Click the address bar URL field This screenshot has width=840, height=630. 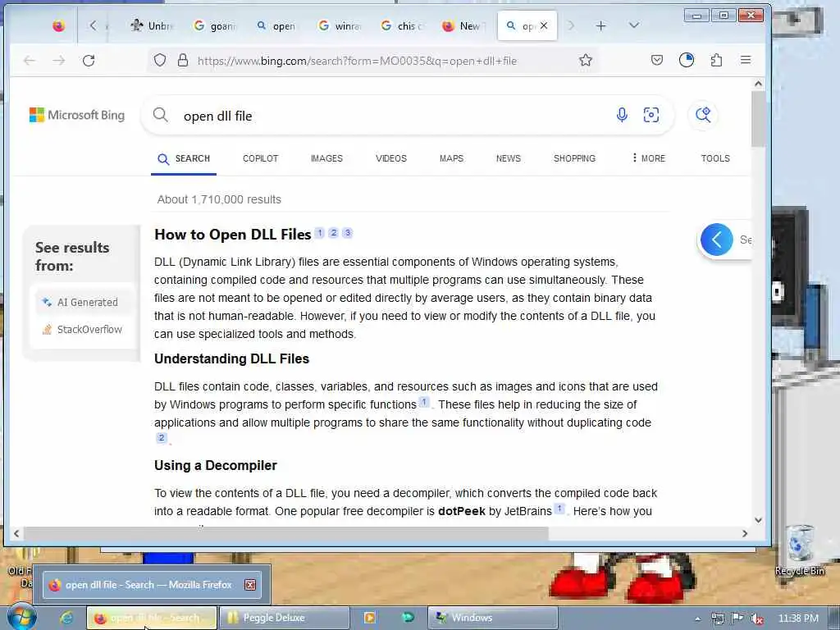tap(357, 61)
